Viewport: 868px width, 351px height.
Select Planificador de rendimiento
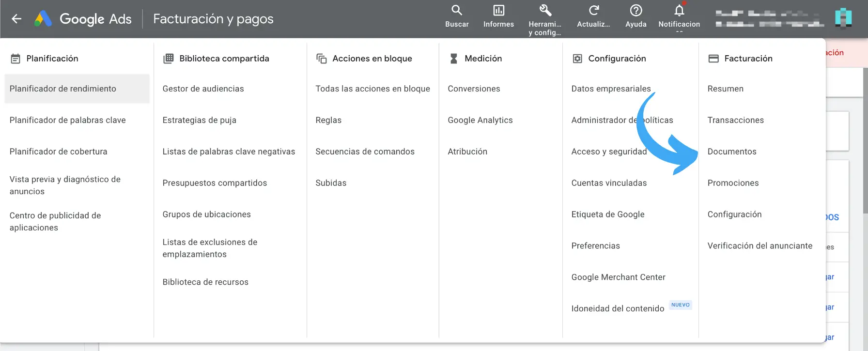pos(77,89)
